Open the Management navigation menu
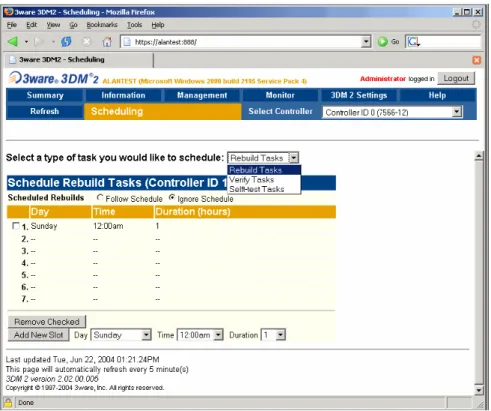 tap(202, 95)
